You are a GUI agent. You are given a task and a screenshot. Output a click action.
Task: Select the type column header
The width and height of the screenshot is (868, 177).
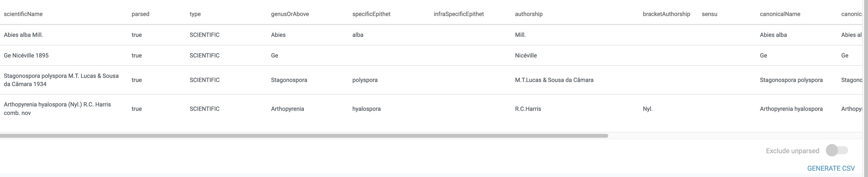coord(195,14)
